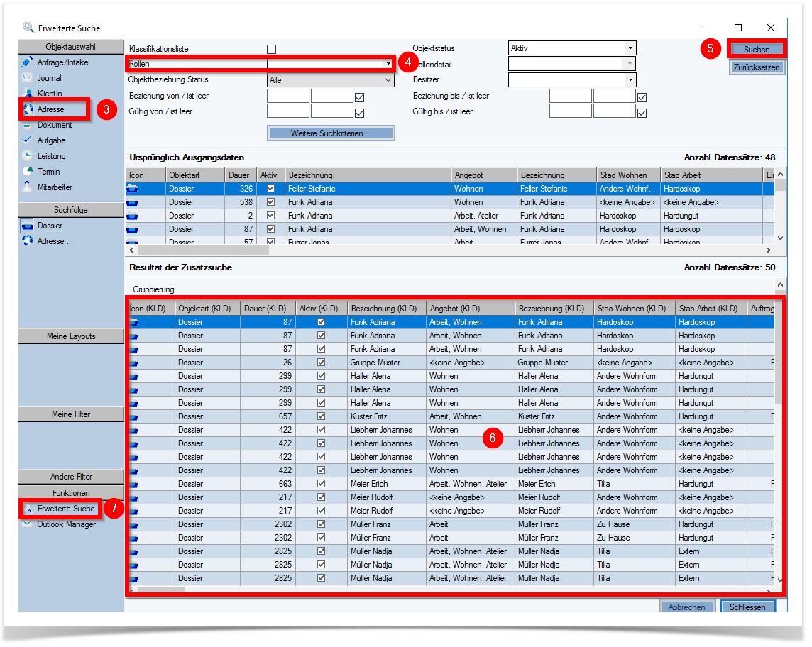Sort by the Angebot column header
Viewport: 812px width, 647px height.
[483, 175]
